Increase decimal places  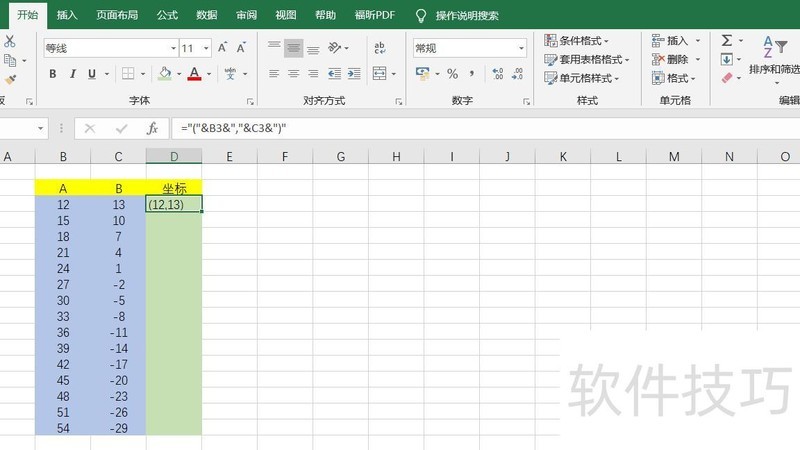[498, 74]
